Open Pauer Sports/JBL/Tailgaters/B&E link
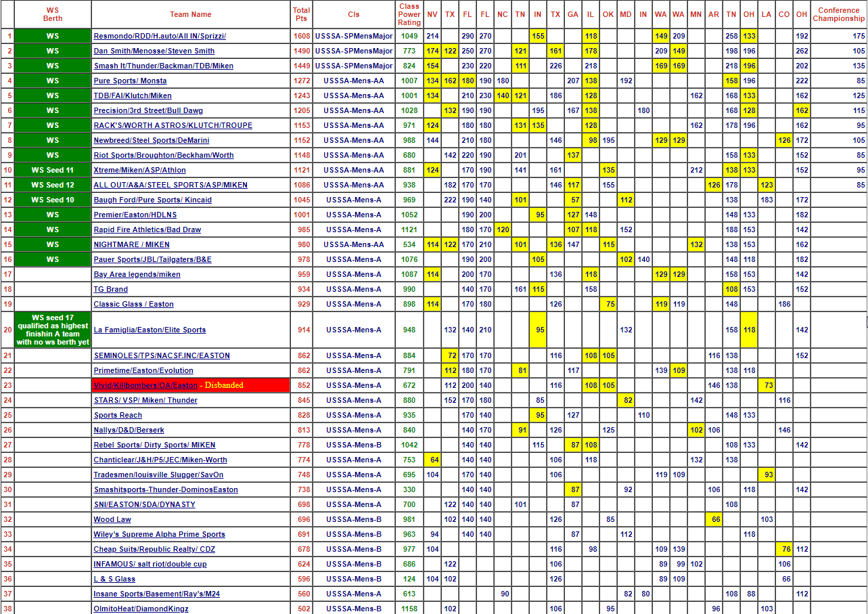 tap(152, 259)
